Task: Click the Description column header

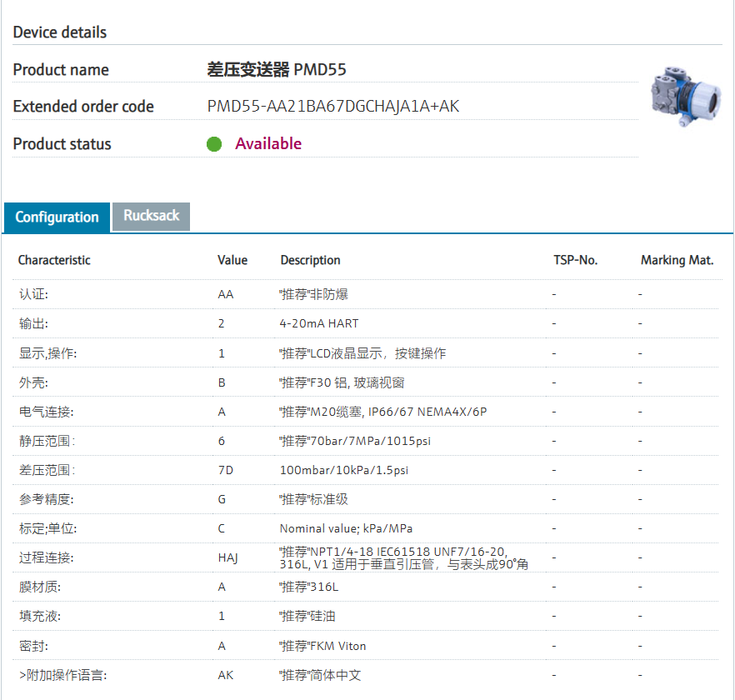Action: (310, 260)
